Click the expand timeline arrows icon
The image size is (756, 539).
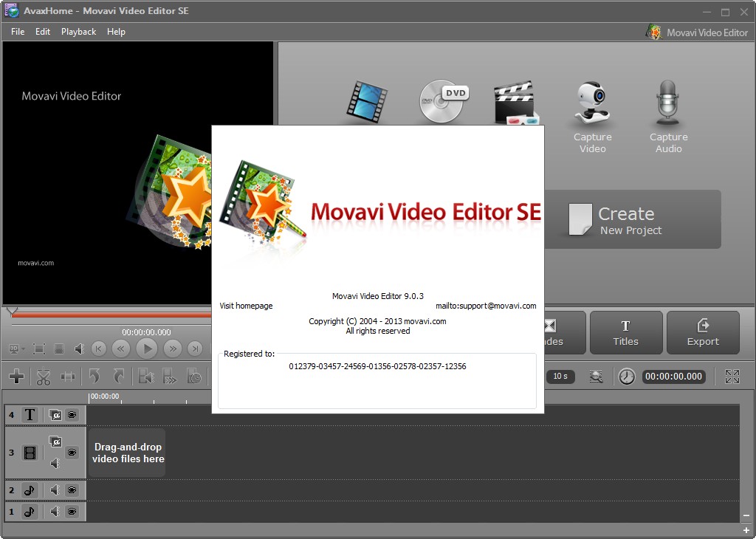(732, 377)
